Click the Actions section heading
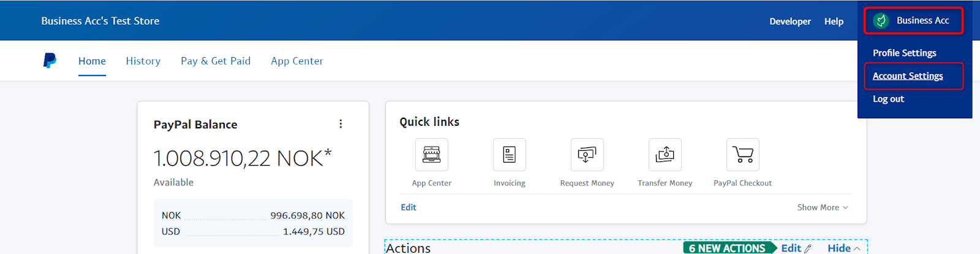The image size is (980, 254). 409,248
